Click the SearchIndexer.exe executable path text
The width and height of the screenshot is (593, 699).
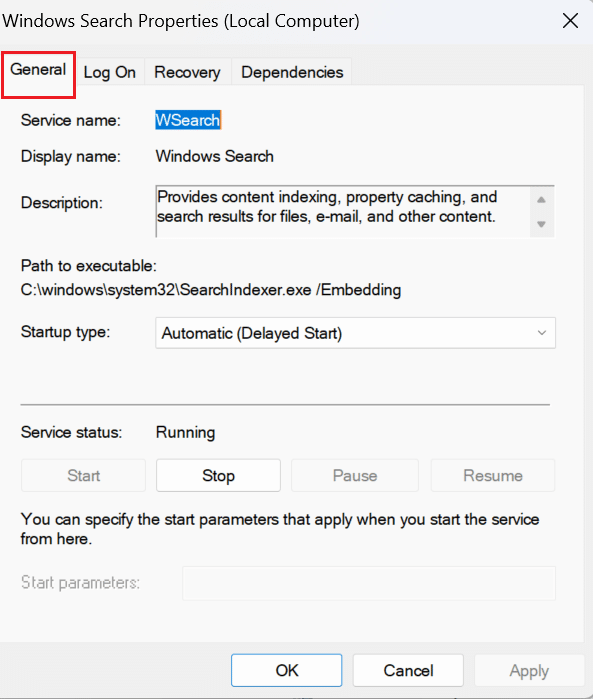[x=211, y=290]
